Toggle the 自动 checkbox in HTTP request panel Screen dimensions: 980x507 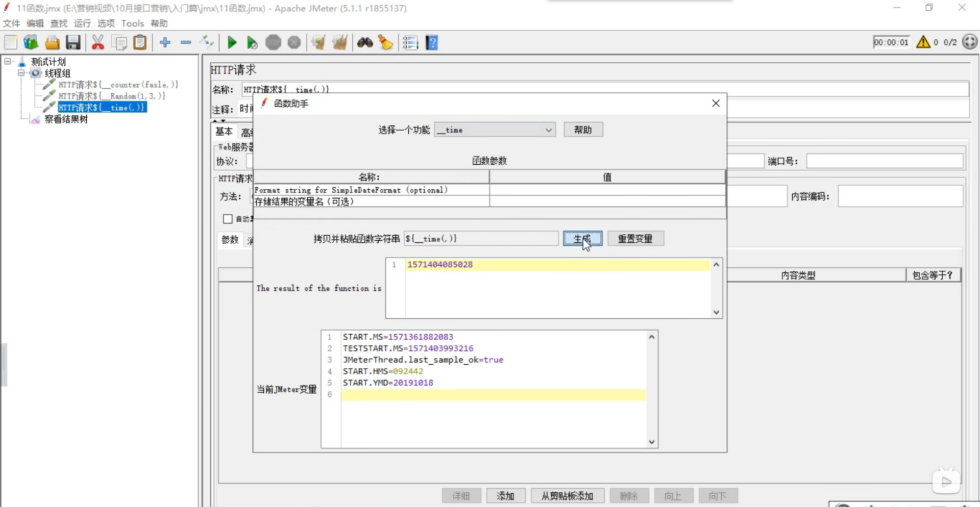[x=228, y=219]
